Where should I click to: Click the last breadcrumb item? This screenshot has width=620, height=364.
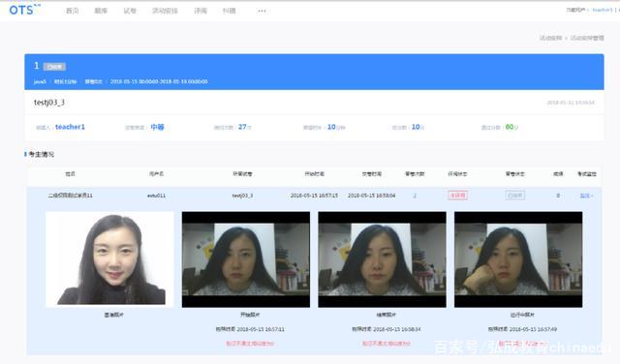(587, 38)
